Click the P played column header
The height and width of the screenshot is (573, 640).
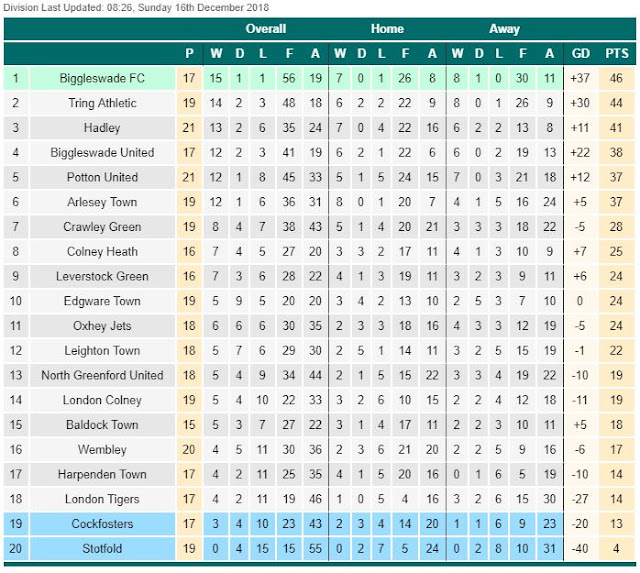point(189,53)
